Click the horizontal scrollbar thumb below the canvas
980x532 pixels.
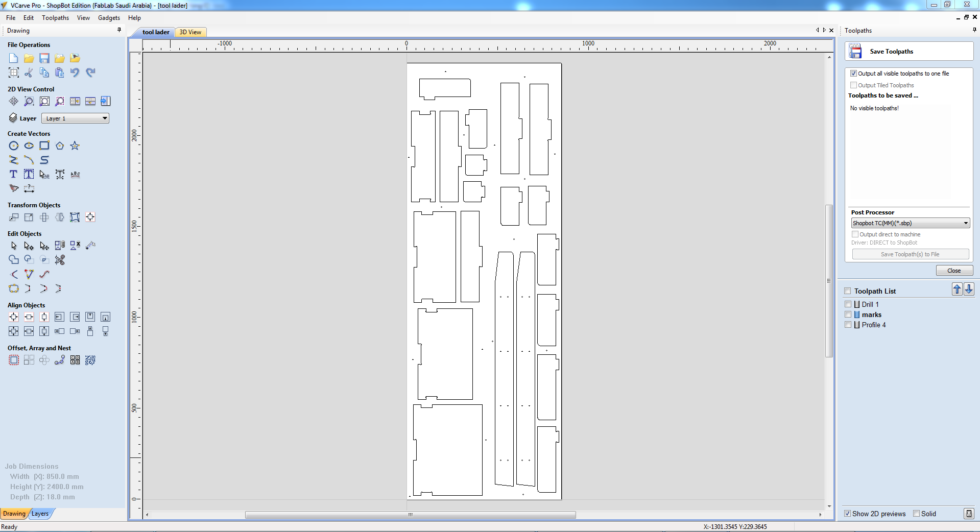[x=410, y=515]
